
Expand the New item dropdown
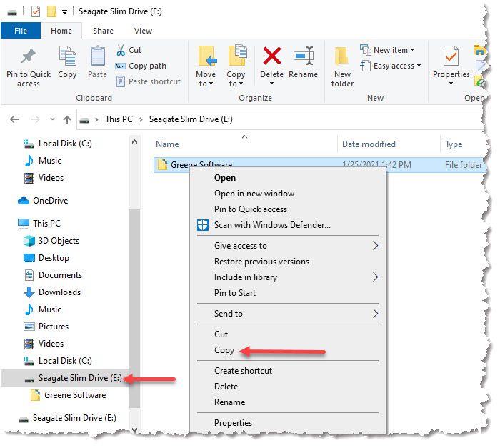pyautogui.click(x=389, y=50)
